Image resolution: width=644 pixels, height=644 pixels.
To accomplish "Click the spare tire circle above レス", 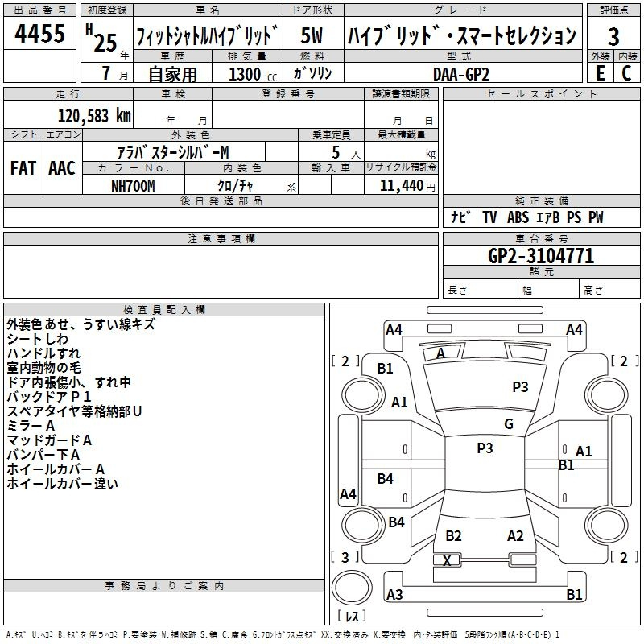I will [352, 588].
